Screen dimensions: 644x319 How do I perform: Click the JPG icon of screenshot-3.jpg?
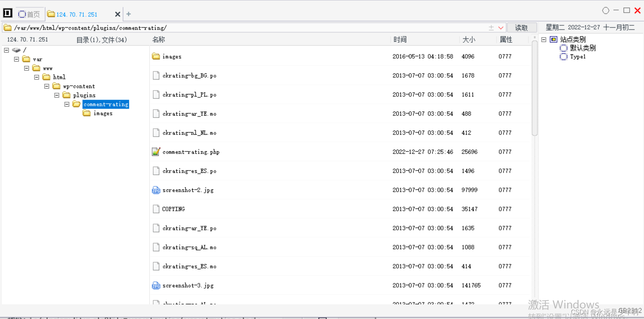tap(156, 285)
